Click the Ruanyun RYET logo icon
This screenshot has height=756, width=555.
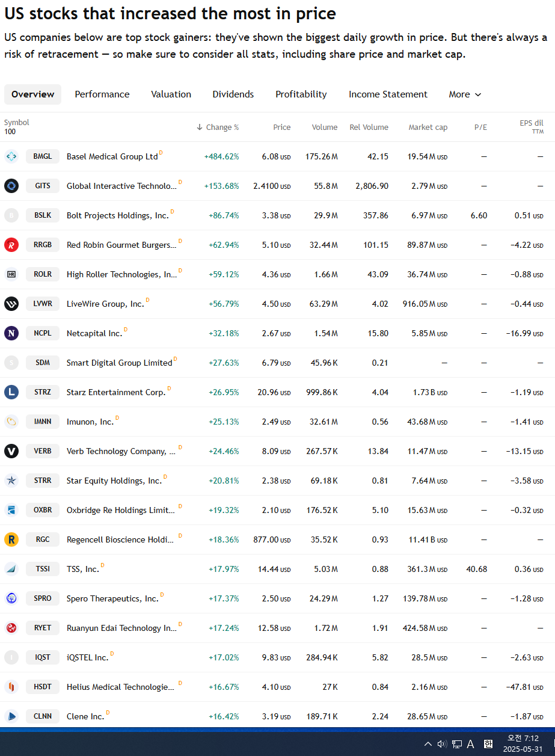[x=11, y=628]
